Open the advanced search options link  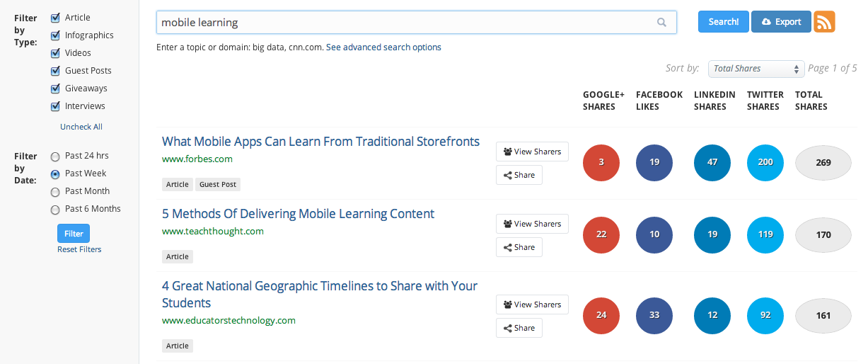[x=383, y=47]
